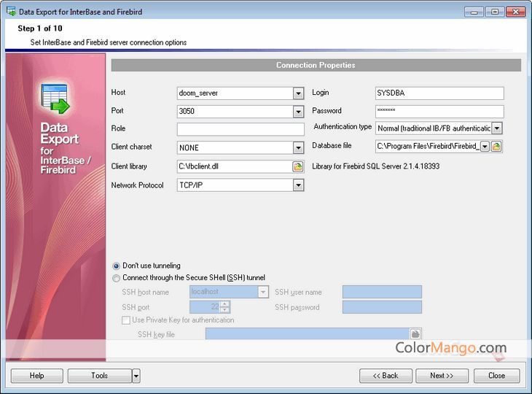Open the Port dropdown list
Viewport: 532px width, 394px height.
(298, 112)
